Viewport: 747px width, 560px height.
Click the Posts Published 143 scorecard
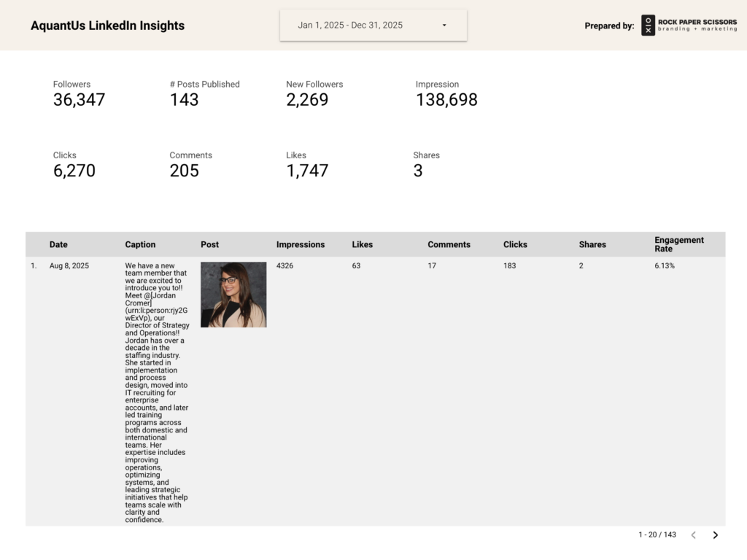pyautogui.click(x=204, y=94)
